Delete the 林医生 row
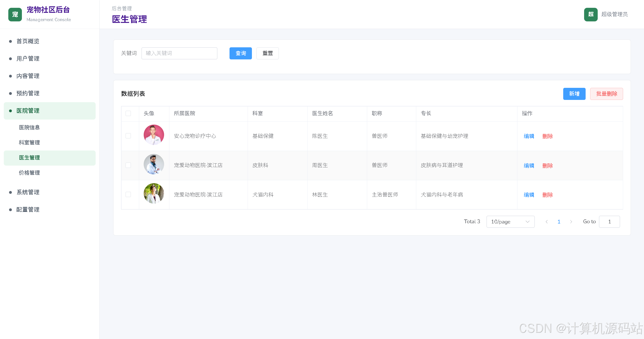The image size is (644, 339). (547, 195)
